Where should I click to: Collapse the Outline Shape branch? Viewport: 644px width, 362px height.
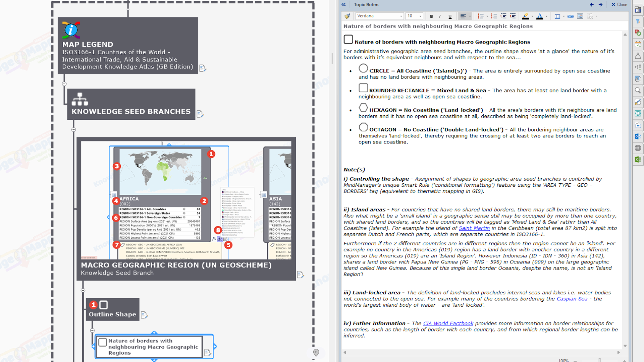(92, 330)
